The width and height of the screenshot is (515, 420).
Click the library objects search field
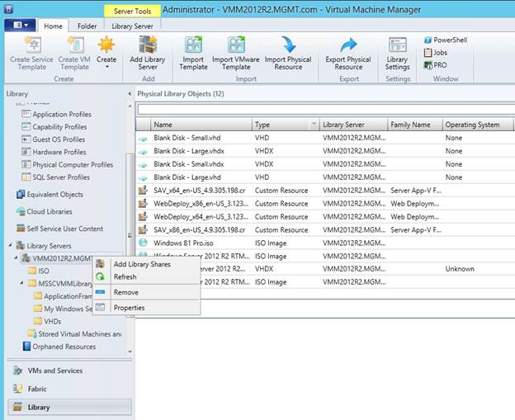324,108
